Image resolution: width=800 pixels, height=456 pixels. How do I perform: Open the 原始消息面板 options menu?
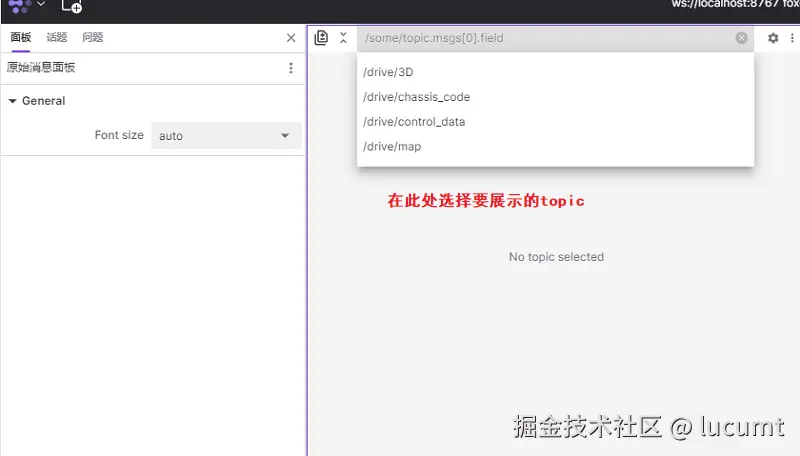(x=291, y=68)
